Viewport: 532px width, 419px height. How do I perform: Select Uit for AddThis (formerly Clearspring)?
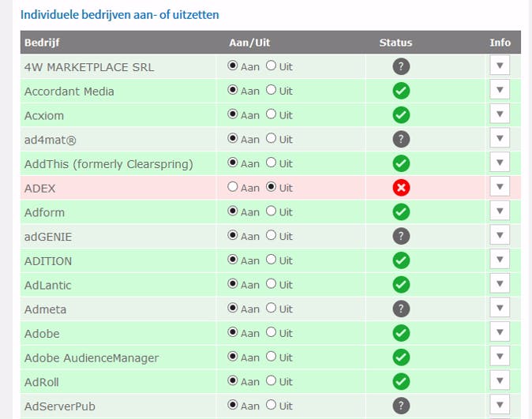[x=271, y=163]
